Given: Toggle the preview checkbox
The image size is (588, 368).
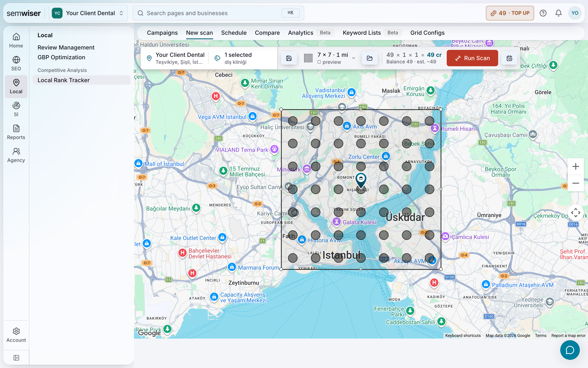Looking at the screenshot, I should [319, 62].
